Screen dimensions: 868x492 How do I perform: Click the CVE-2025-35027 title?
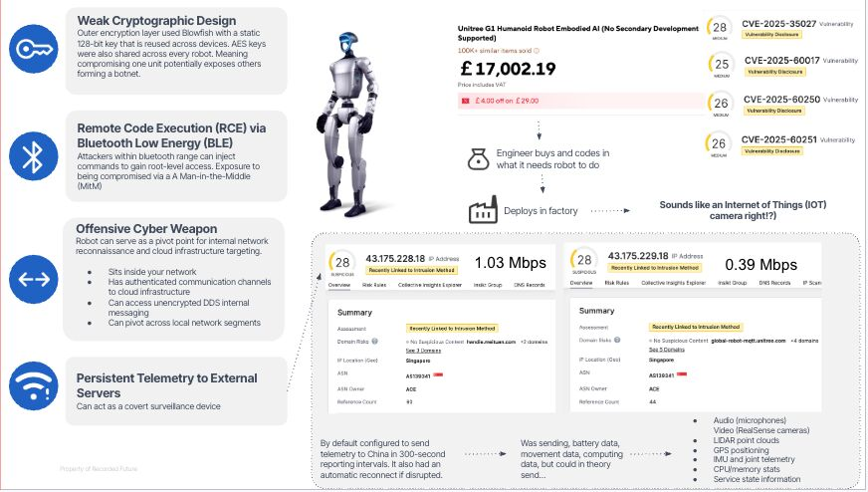tap(778, 24)
